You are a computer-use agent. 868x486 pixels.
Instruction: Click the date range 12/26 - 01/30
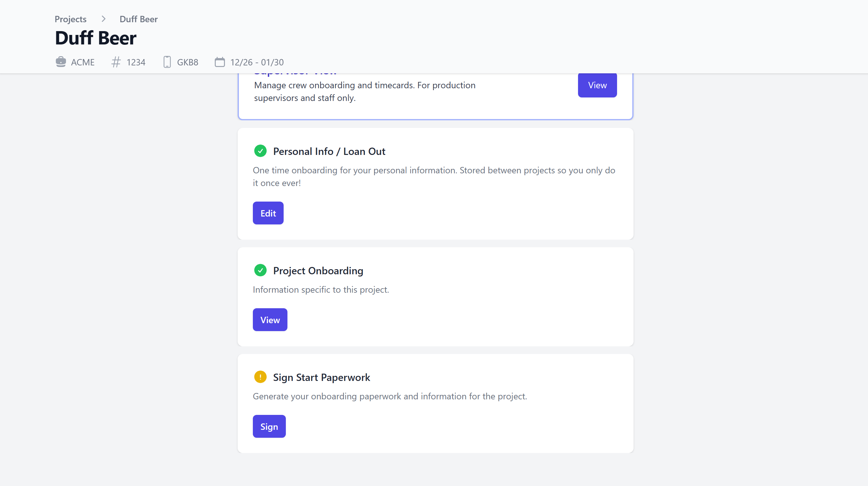(257, 62)
